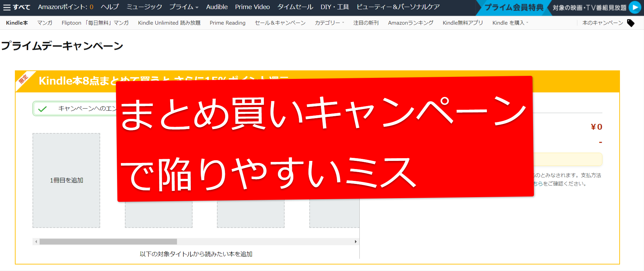Open Audible from top navigation
Viewport: 644px width, 271px height.
[x=217, y=7]
